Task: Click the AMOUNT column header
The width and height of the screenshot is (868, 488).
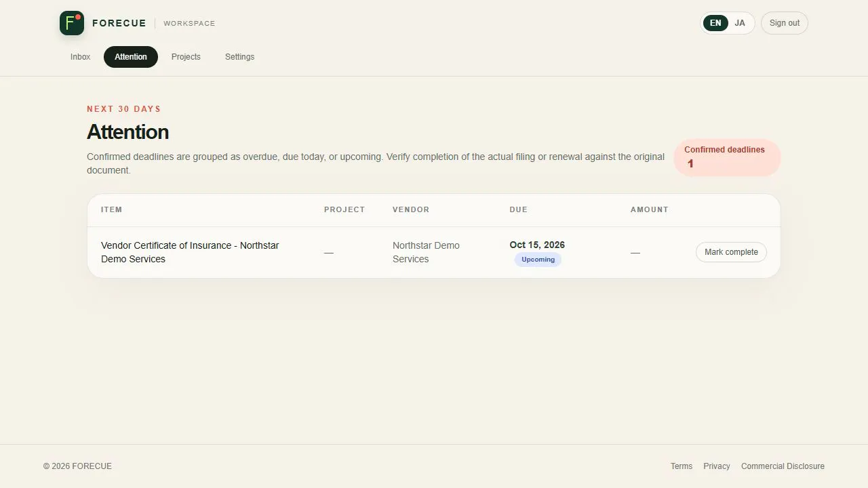Action: pyautogui.click(x=650, y=209)
